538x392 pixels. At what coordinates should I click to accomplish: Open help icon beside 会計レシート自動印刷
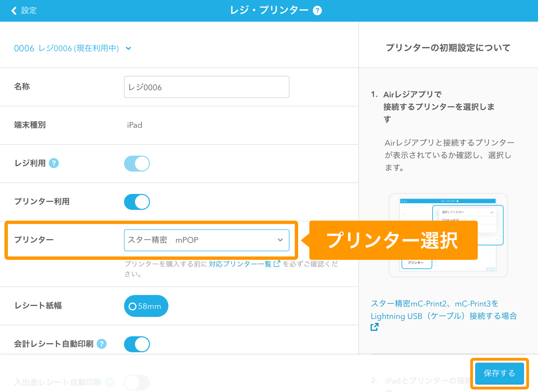102,344
